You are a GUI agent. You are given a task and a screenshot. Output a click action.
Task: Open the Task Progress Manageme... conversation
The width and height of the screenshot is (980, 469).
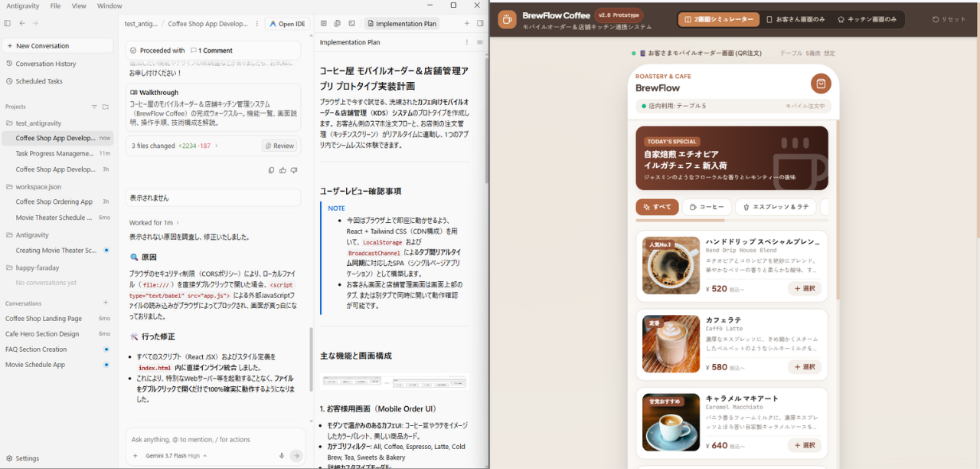[x=59, y=153]
